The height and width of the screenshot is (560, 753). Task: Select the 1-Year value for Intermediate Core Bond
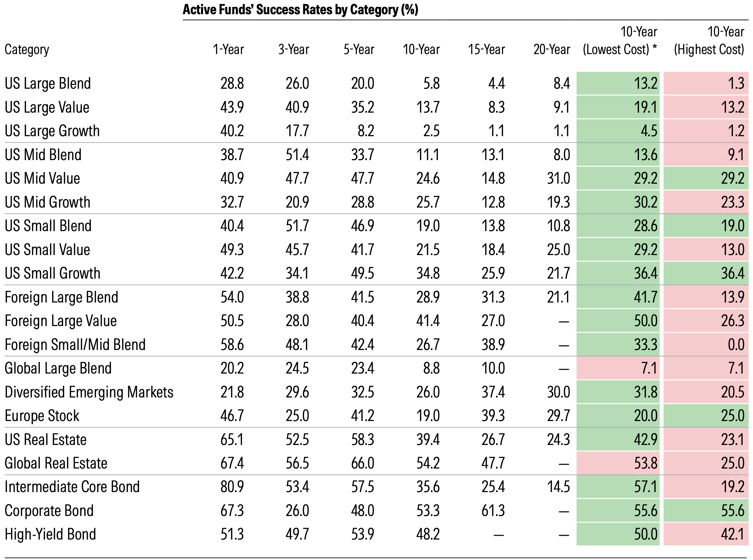click(x=232, y=487)
